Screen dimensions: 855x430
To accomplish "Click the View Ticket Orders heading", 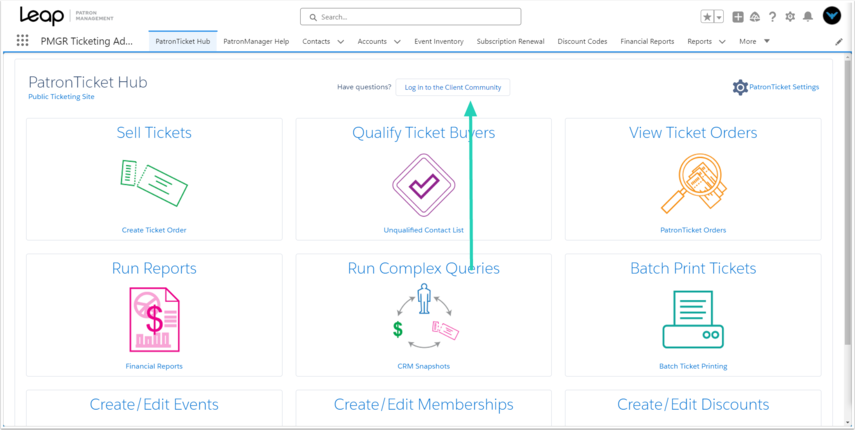I will coord(693,132).
